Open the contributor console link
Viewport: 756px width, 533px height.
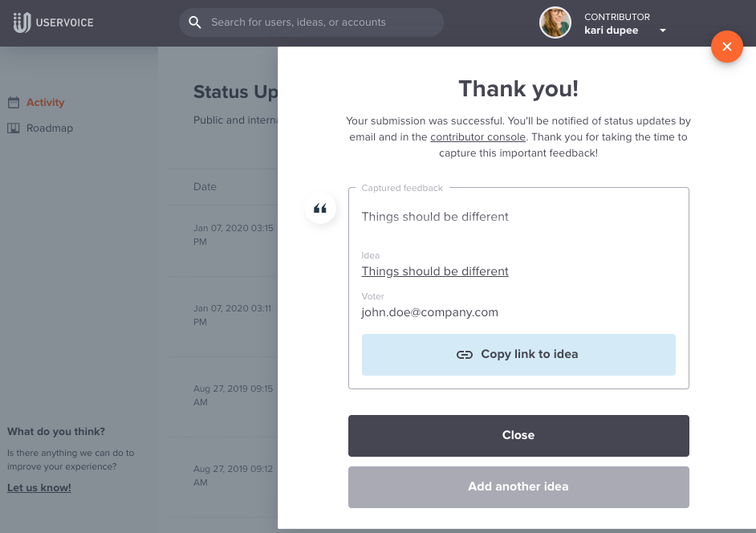click(x=478, y=137)
